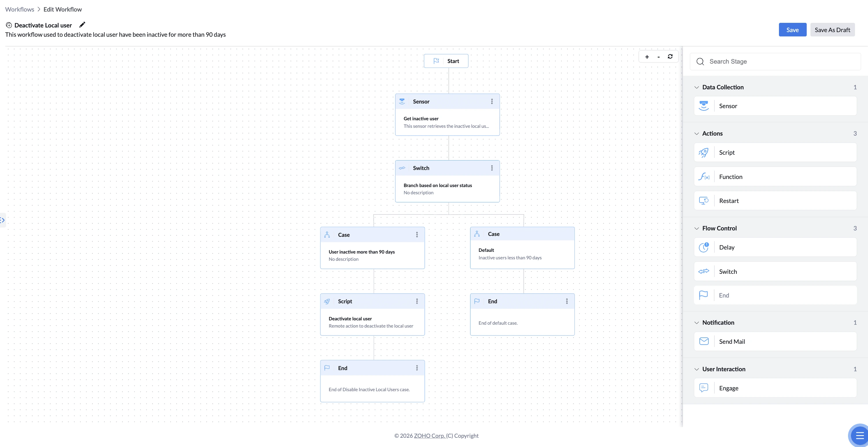Click the Switch arrows icon in Flow Control
Screen dimensions: 868x447
pos(703,271)
